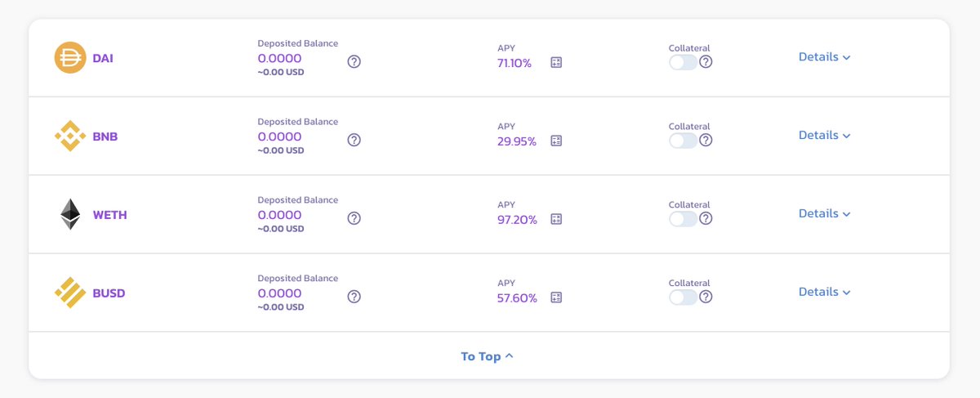Image resolution: width=980 pixels, height=398 pixels.
Task: Click the BUSD token logo icon
Action: click(x=70, y=293)
